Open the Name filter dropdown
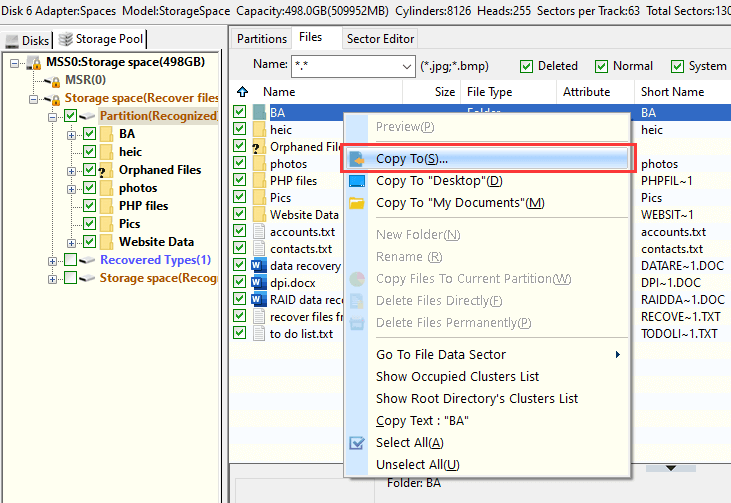The height and width of the screenshot is (503, 731). pos(405,66)
